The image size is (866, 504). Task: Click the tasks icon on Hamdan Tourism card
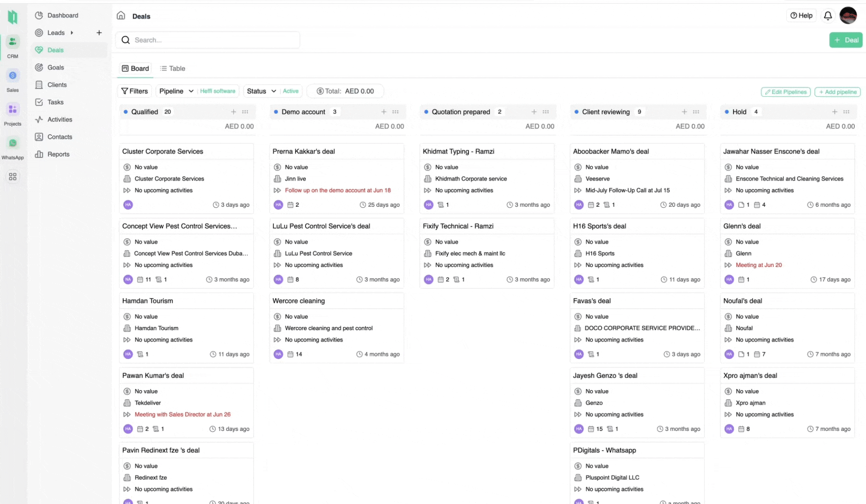point(140,354)
